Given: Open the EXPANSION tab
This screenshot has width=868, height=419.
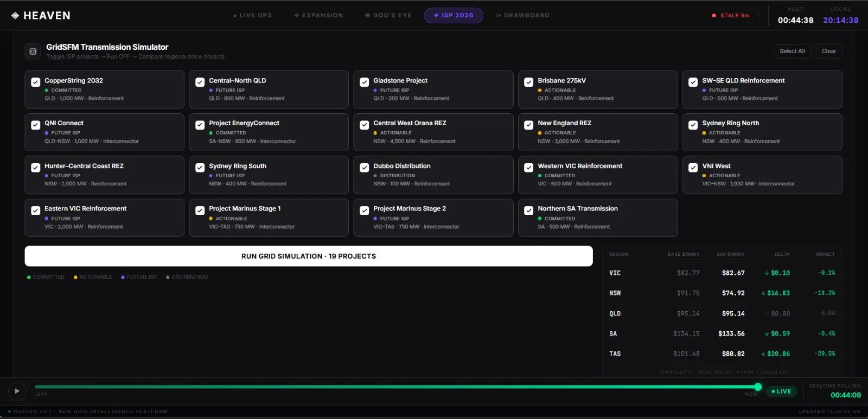Looking at the screenshot, I should click(318, 16).
